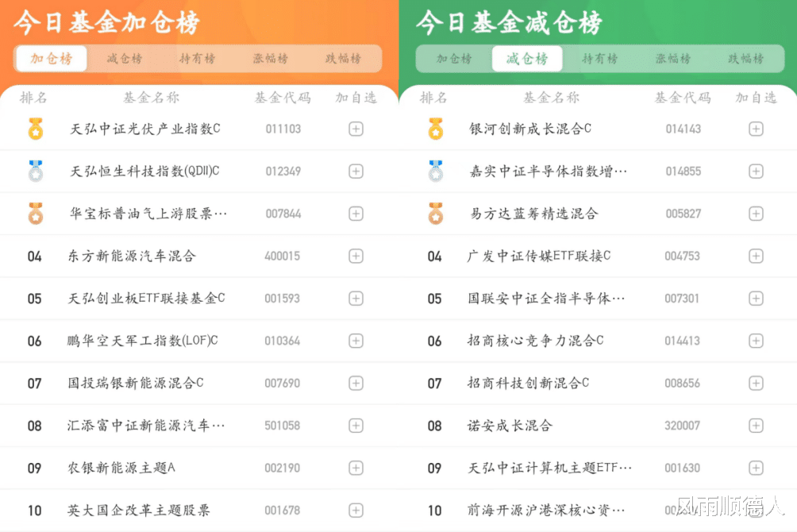Click bronze medal icon in 减仓榜 list
Viewport: 797px width, 532px height.
(x=436, y=214)
